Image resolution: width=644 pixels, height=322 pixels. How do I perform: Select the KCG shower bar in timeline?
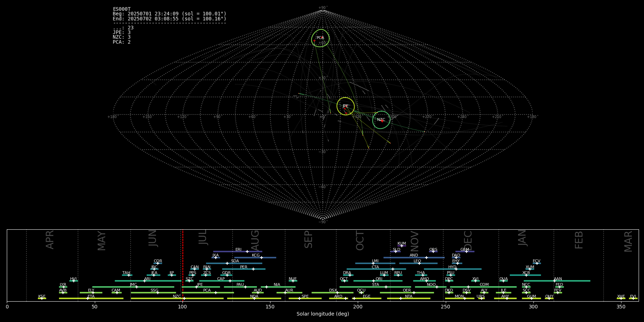tap(255, 258)
